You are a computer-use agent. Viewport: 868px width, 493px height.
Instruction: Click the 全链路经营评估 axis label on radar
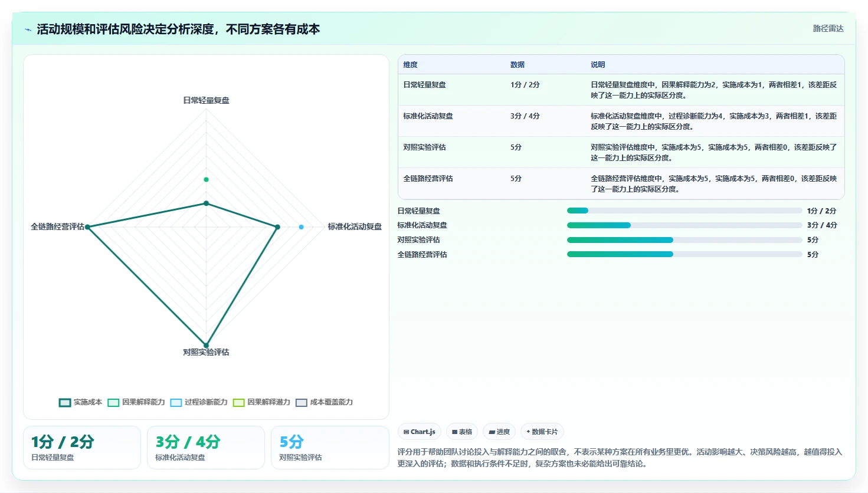click(x=57, y=226)
